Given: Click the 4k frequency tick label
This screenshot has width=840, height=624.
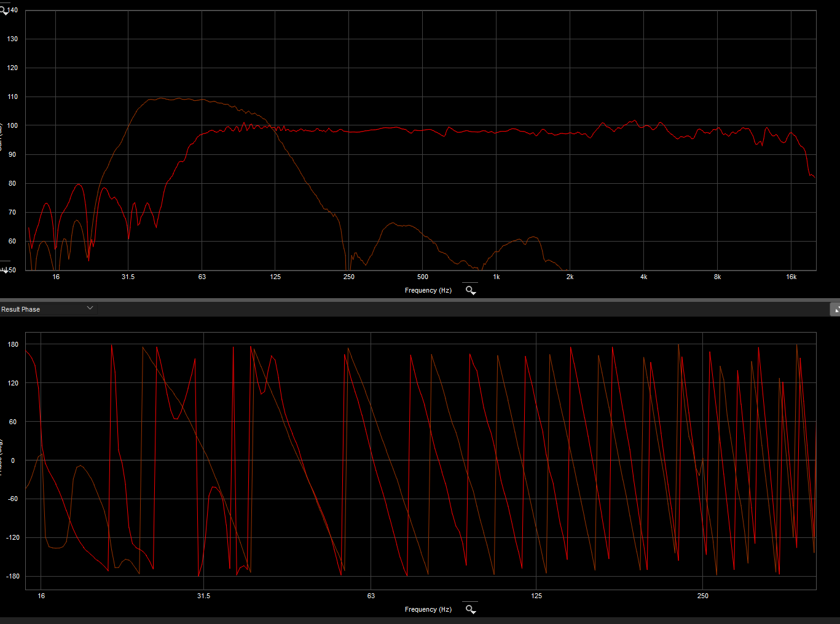Looking at the screenshot, I should click(x=643, y=277).
